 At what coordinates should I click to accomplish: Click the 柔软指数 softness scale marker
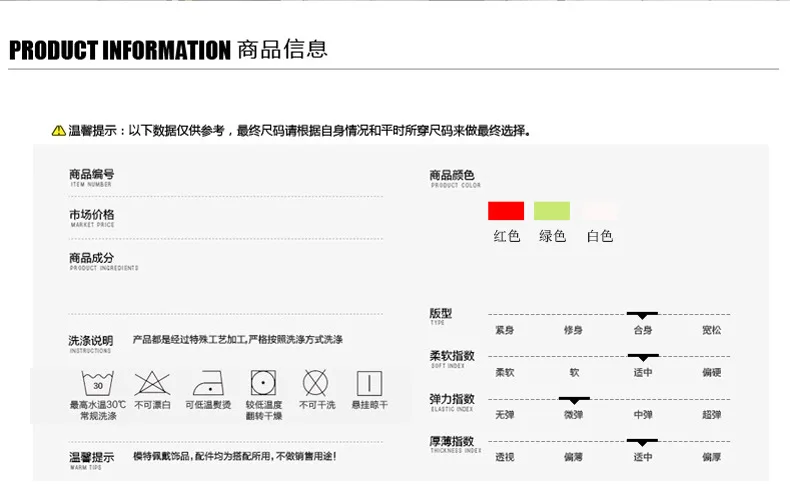coord(643,358)
